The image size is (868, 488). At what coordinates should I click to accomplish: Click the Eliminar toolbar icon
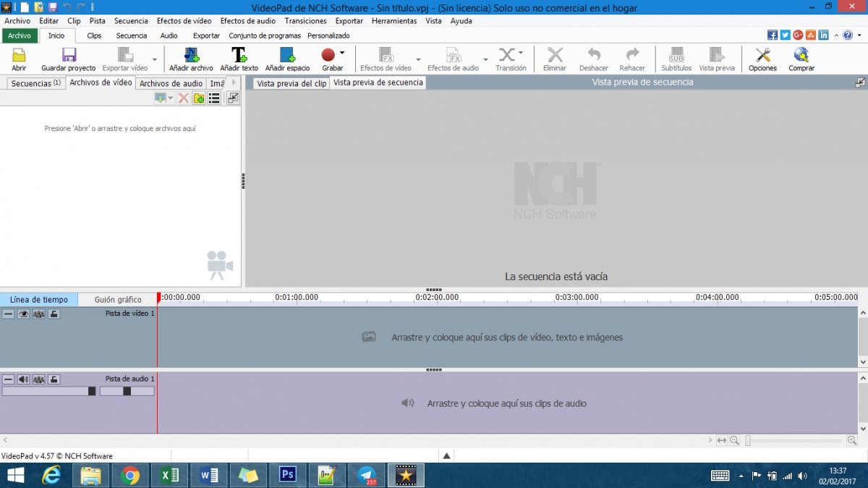coord(555,59)
